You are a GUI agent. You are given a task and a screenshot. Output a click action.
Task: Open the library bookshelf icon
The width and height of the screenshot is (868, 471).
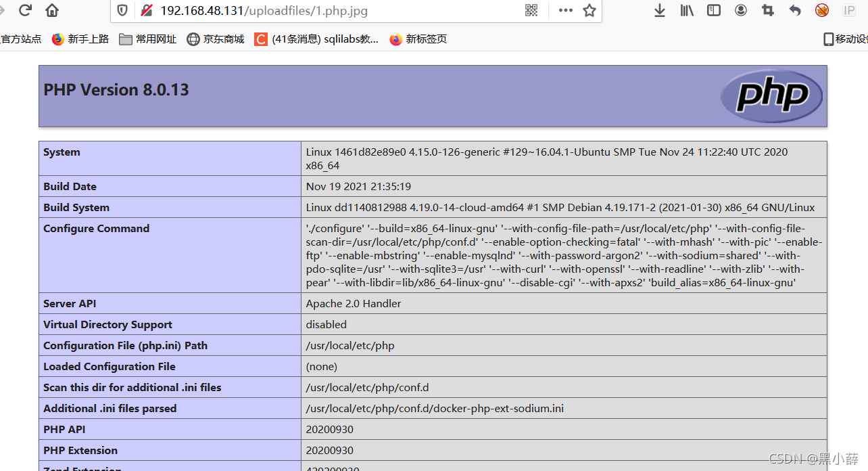(x=687, y=10)
